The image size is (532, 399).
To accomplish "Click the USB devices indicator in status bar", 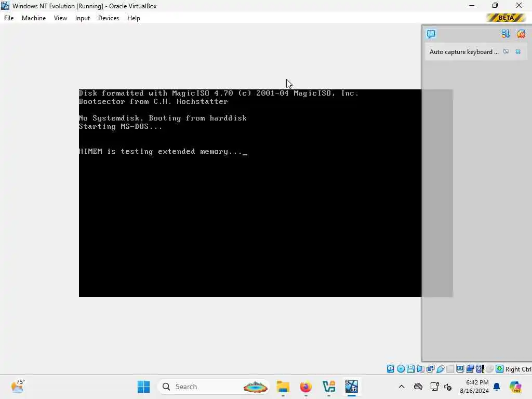I will point(441,369).
